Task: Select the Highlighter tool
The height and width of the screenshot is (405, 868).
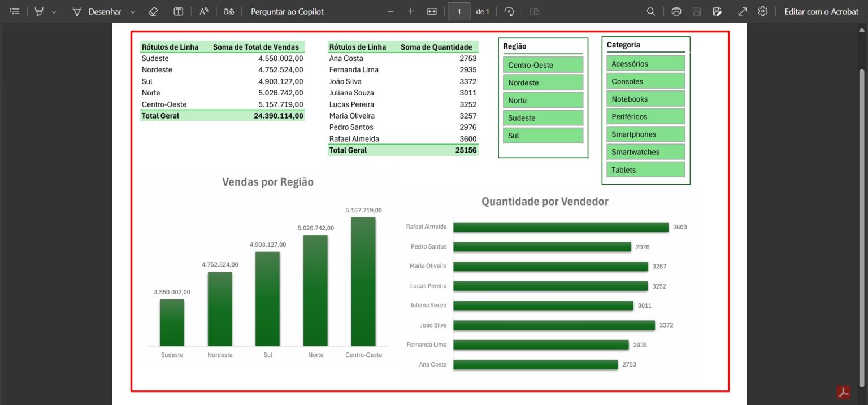Action: (x=38, y=11)
